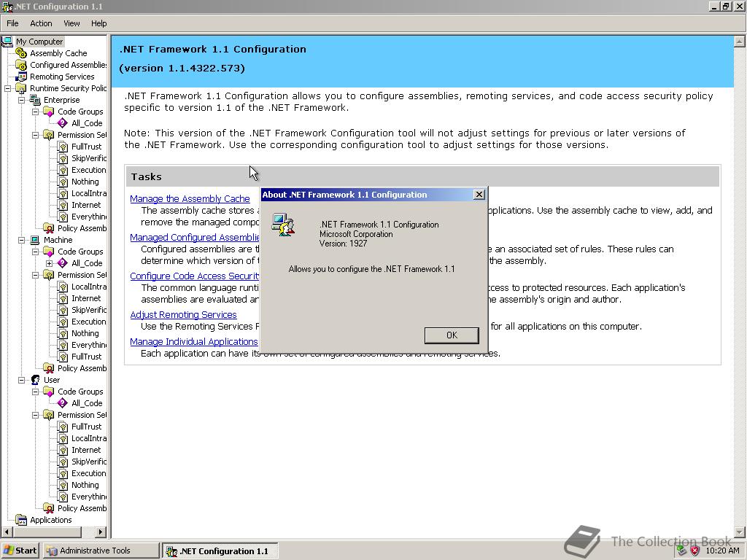Click the My Computer tree icon

point(7,42)
